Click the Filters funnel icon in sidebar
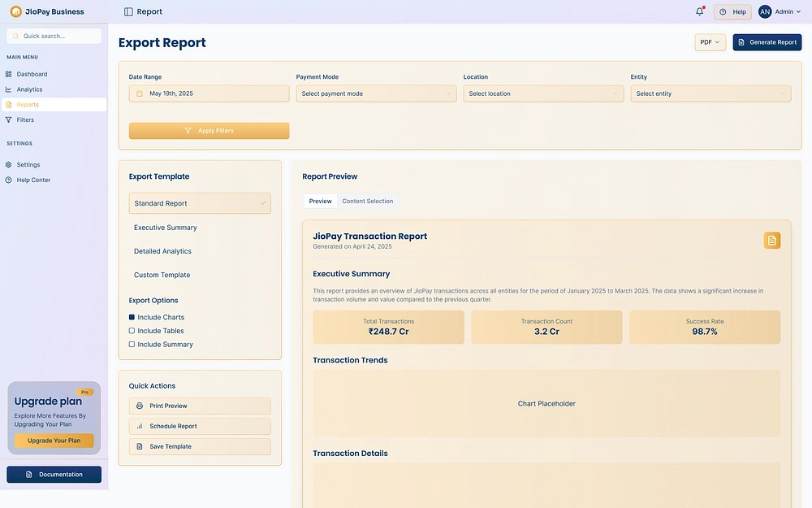Screen dimensions: 812x508 [x=8, y=119]
